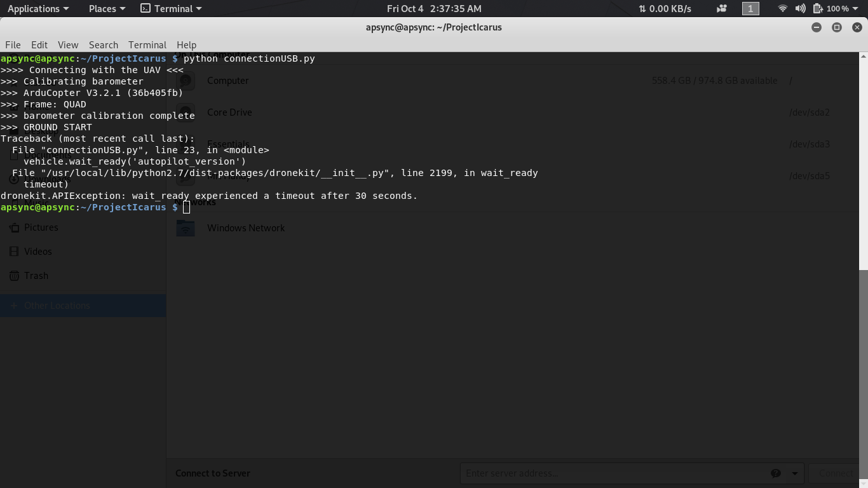Click the help question-mark near the server field

776,473
